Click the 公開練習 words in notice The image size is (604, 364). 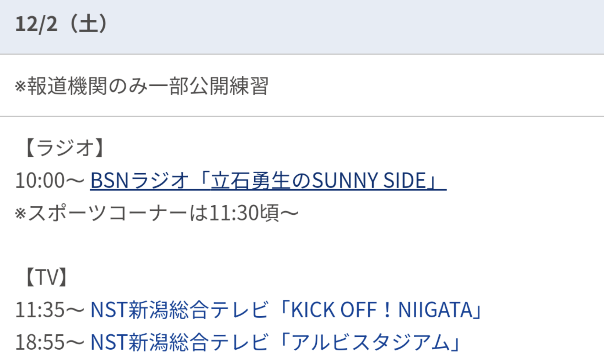pos(229,86)
